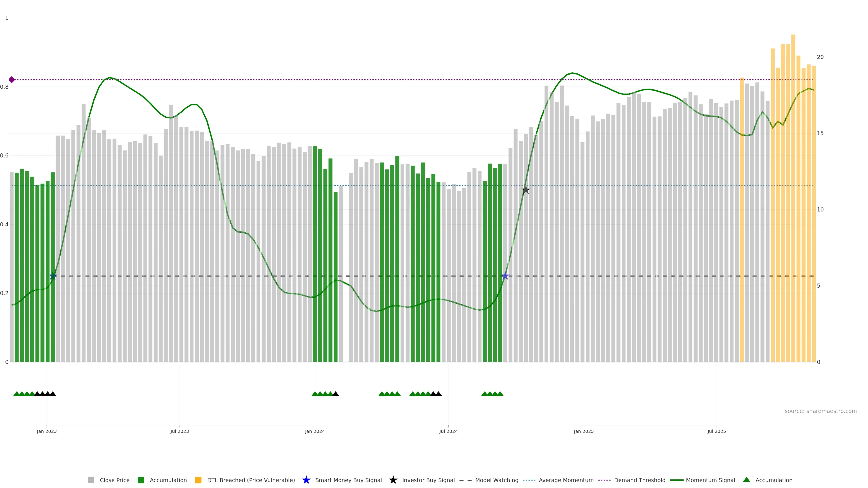Click the black star icon in legend
The image size is (868, 488).
coord(393,480)
